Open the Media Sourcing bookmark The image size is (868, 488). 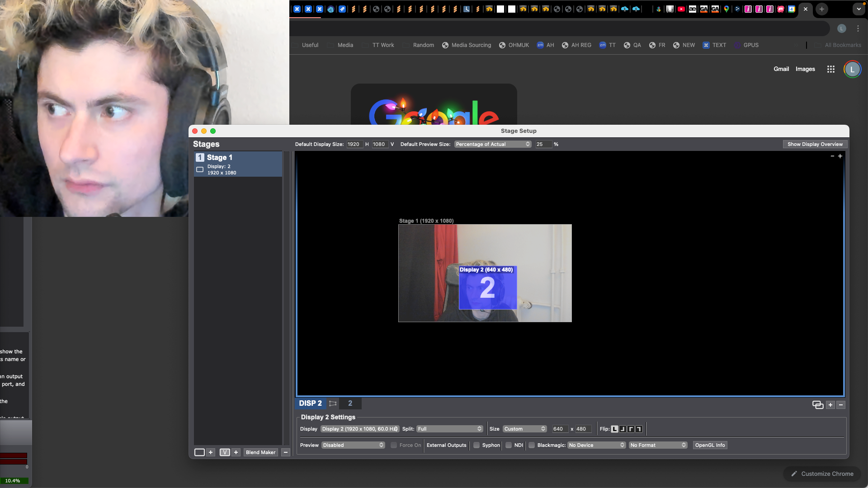(x=467, y=45)
